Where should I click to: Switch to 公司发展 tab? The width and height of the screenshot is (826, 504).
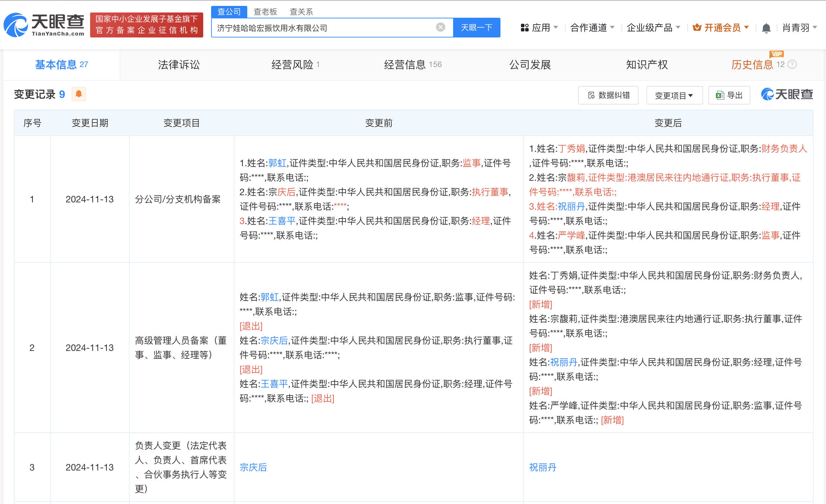(530, 65)
